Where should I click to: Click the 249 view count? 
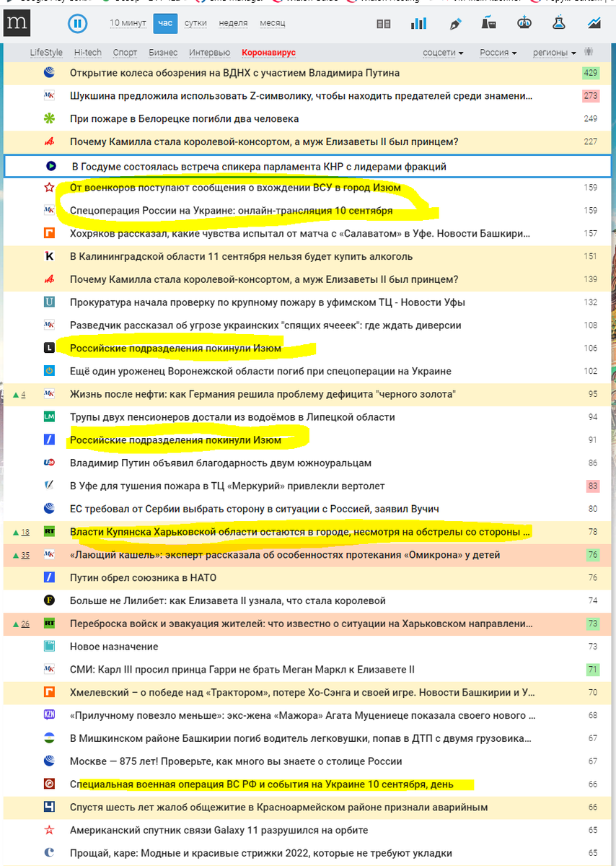pos(591,118)
